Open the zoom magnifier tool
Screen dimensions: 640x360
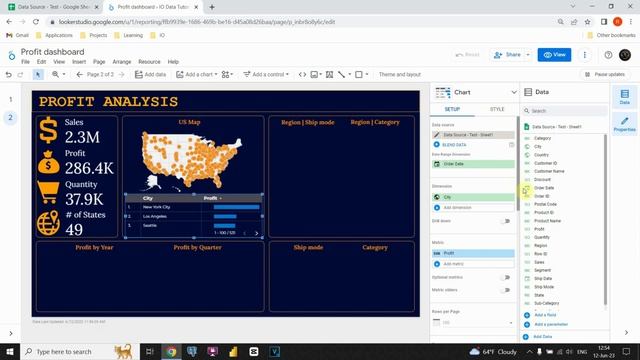(x=56, y=74)
